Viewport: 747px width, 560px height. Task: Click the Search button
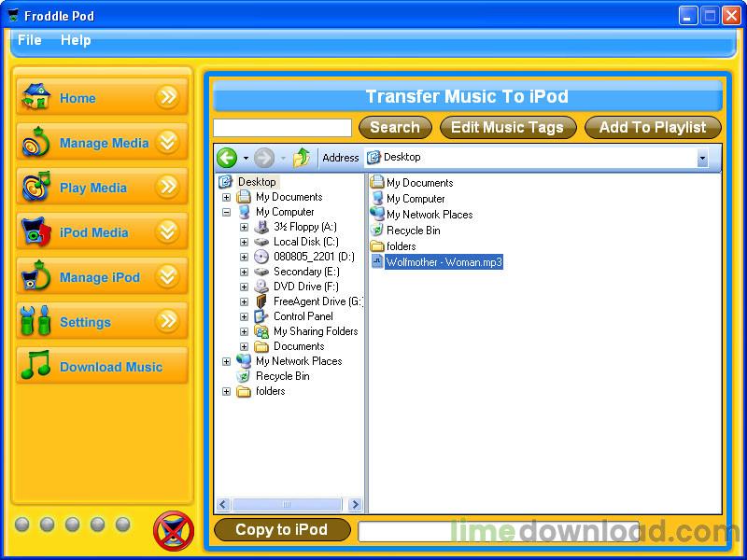395,128
